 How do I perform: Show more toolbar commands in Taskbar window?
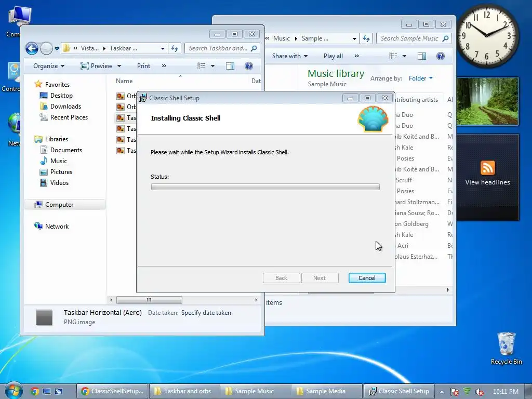pyautogui.click(x=164, y=66)
